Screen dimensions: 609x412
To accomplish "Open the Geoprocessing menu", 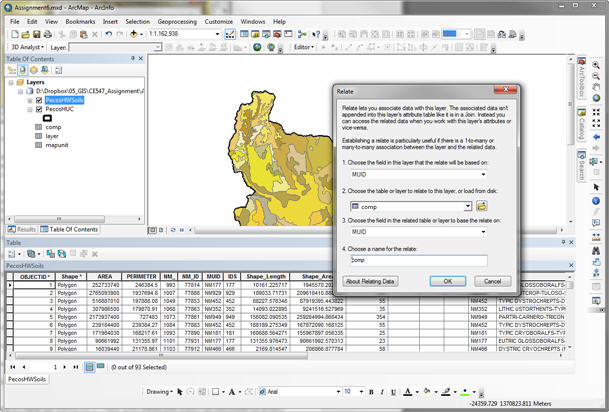I will tap(177, 22).
